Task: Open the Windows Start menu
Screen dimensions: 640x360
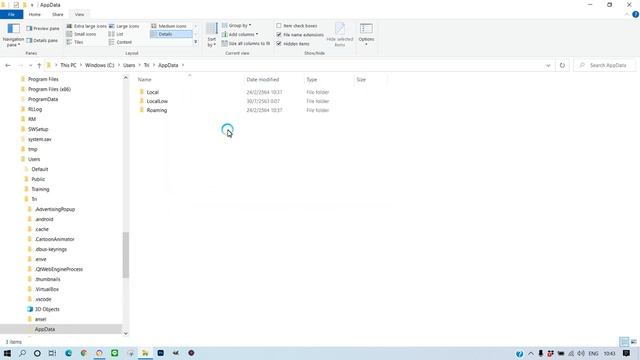Action: click(x=7, y=353)
